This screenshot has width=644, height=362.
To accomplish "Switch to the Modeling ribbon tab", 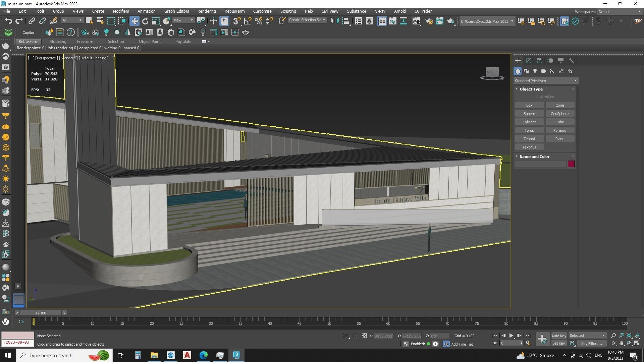I will point(58,42).
